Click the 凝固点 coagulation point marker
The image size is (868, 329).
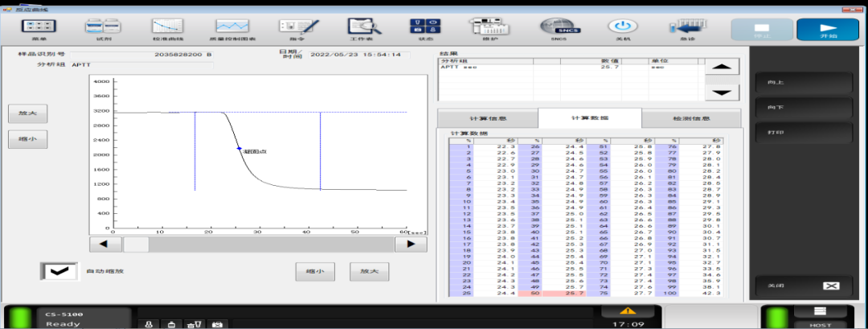(x=240, y=149)
